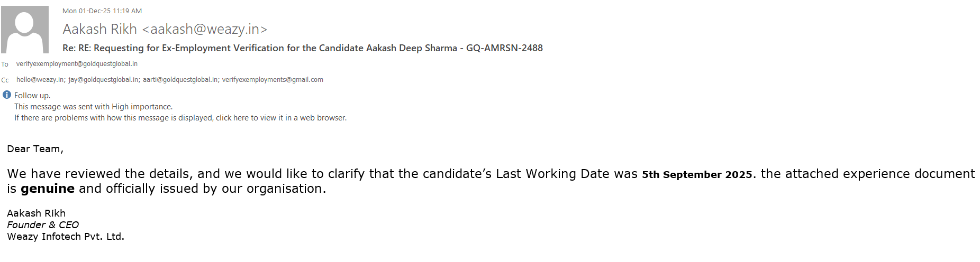
Task: Click the bold word genuine
Action: click(x=48, y=189)
